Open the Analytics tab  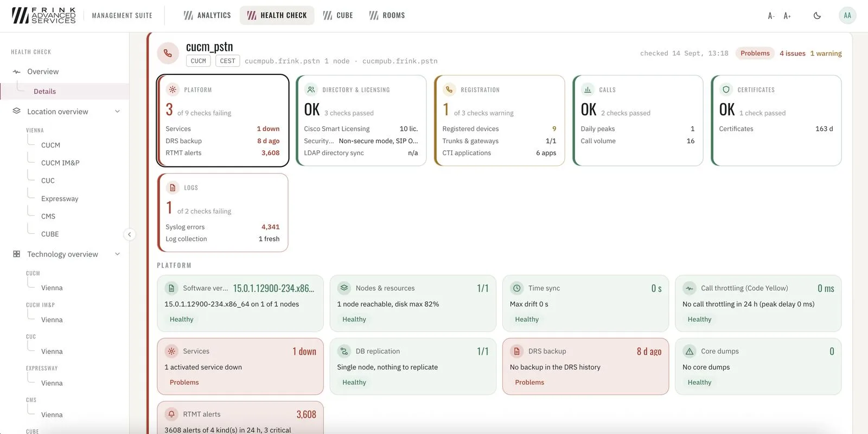coord(208,15)
